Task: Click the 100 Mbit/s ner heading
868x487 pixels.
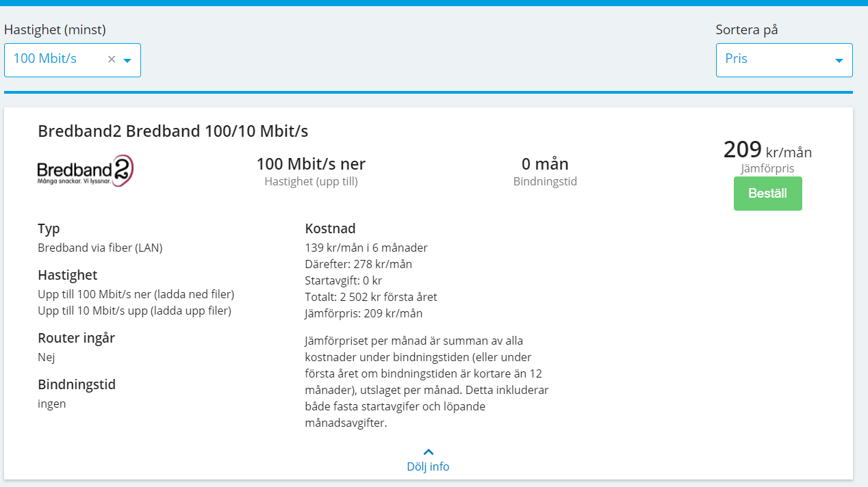Action: [311, 164]
